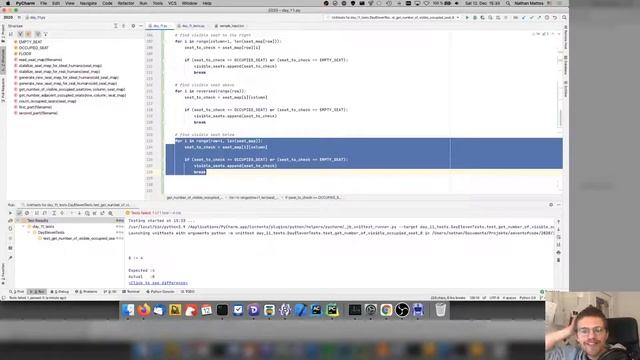Select EMPTY_SEAT in the Structure list
This screenshot has width=640, height=360.
[x=30, y=42]
